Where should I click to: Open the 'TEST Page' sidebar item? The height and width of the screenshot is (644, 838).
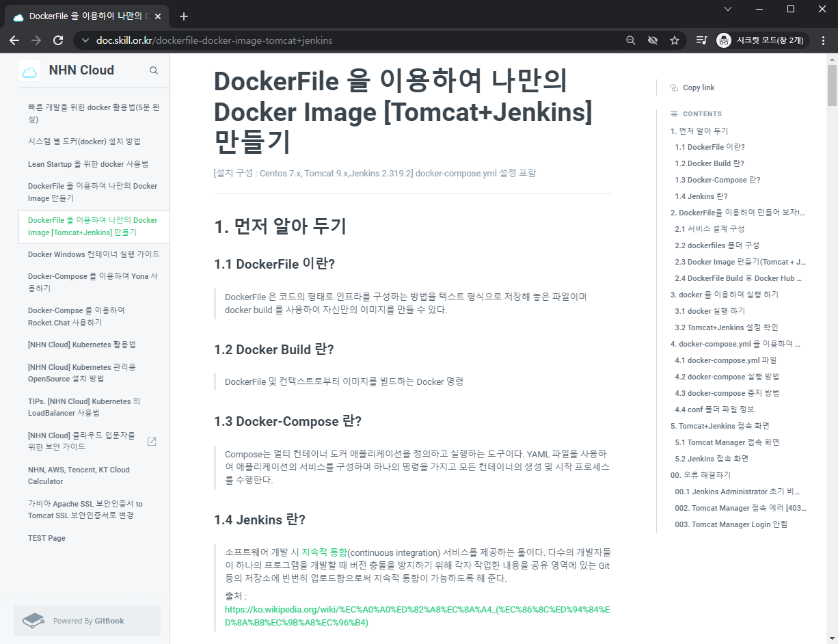click(94, 538)
